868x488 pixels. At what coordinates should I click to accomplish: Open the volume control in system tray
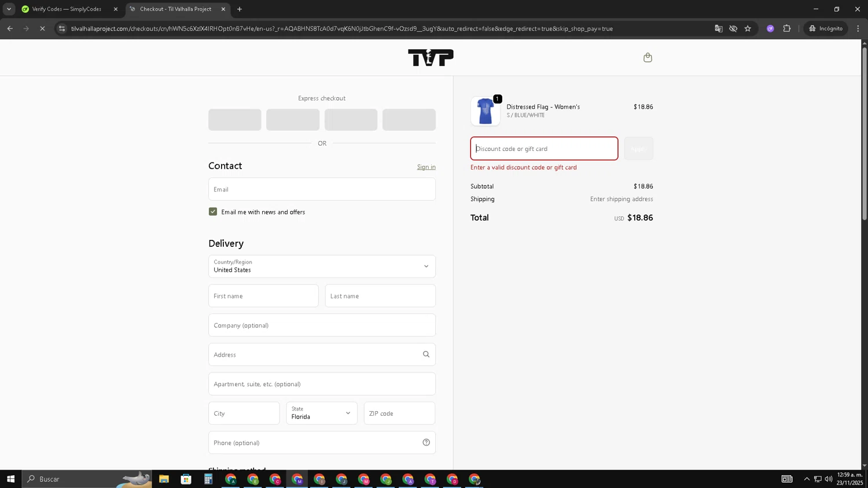[x=829, y=479]
